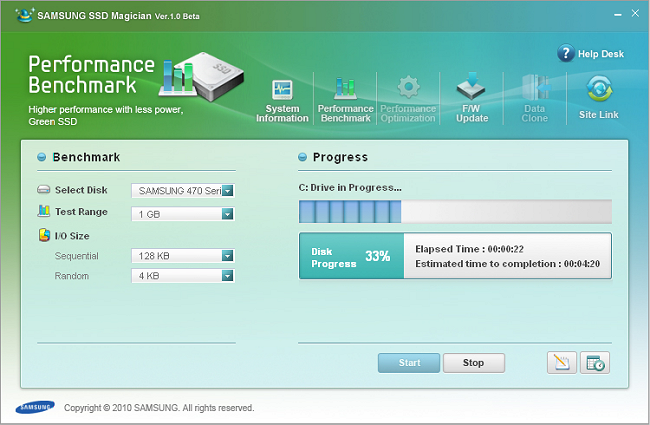
Task: Open the grayed Performance Optimization section
Action: point(408,100)
